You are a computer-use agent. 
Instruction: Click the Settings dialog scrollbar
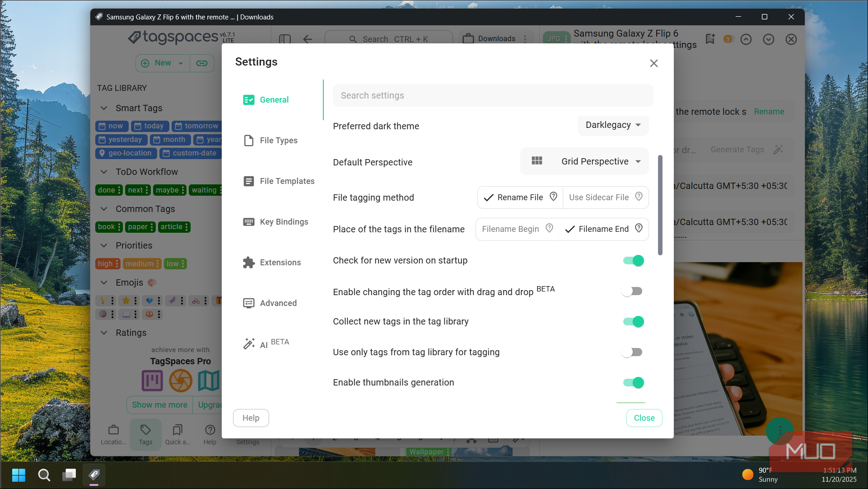point(660,206)
